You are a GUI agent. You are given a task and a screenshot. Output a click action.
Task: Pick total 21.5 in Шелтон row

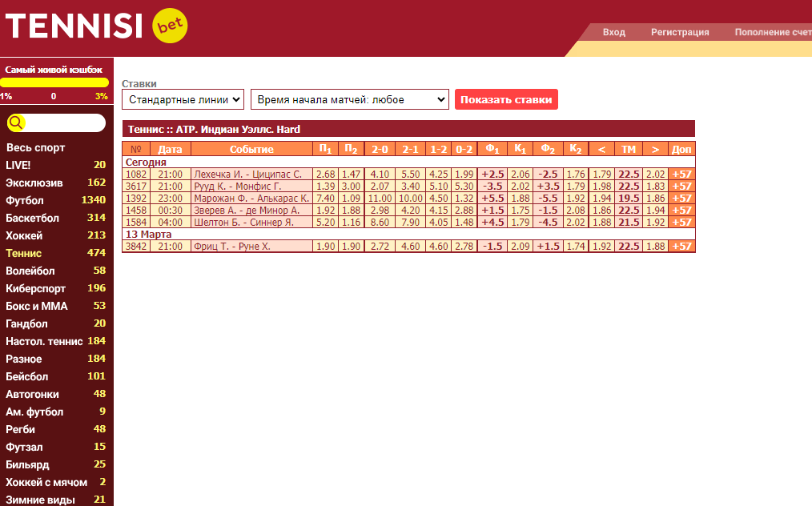629,222
